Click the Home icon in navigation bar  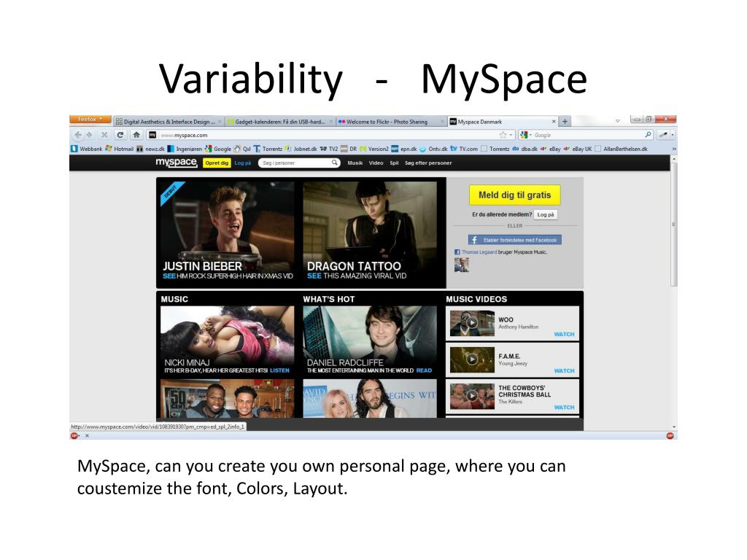point(136,135)
